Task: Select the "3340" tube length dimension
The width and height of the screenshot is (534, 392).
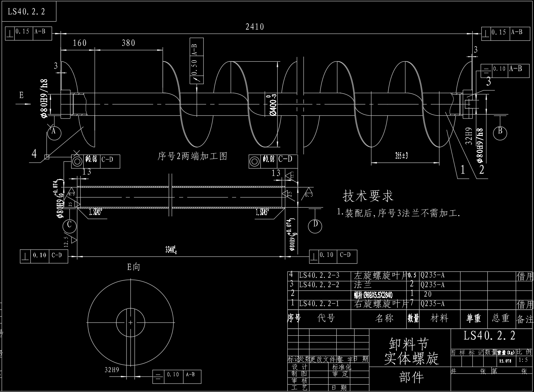Action: (171, 250)
